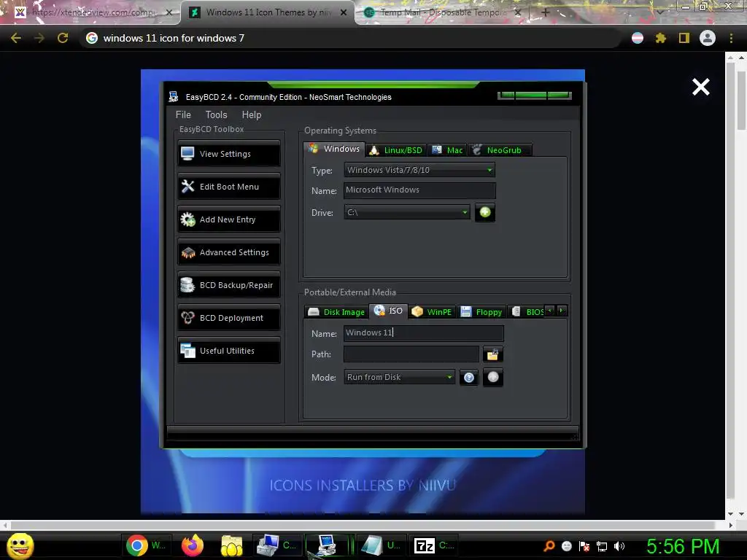This screenshot has height=560, width=747.
Task: Browse for ISO with the folder icon
Action: click(x=492, y=354)
